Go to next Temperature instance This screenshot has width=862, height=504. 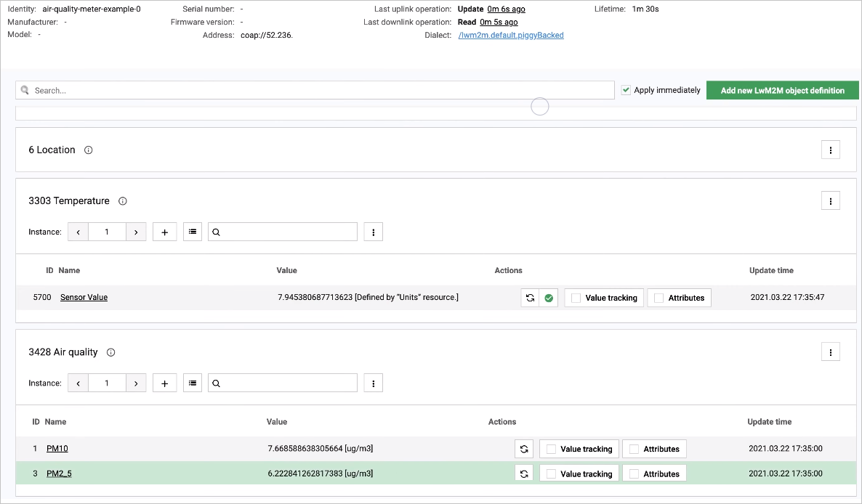point(136,232)
